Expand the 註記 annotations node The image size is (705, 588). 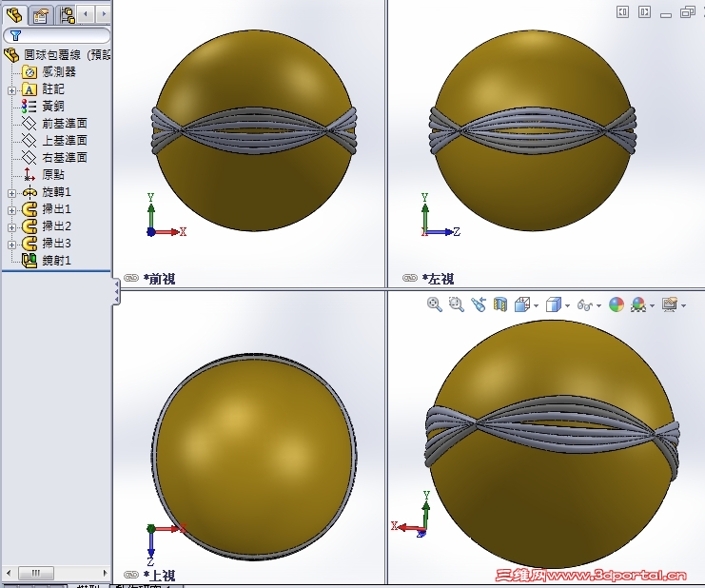click(x=12, y=90)
